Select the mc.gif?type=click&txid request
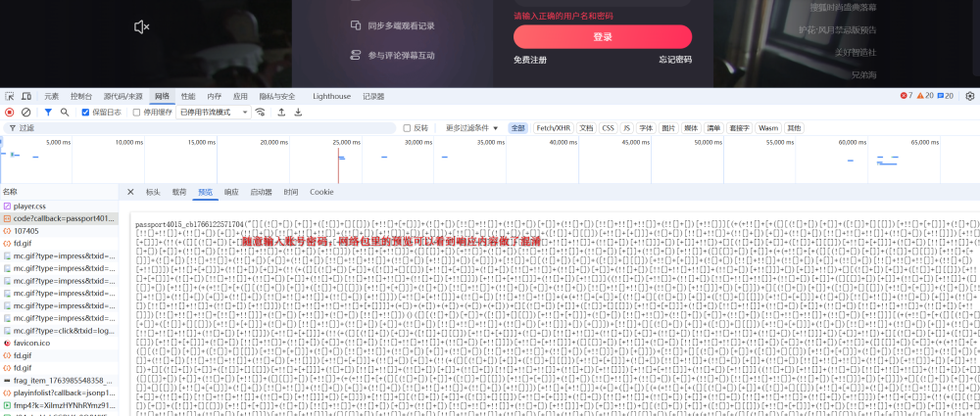 [x=59, y=331]
